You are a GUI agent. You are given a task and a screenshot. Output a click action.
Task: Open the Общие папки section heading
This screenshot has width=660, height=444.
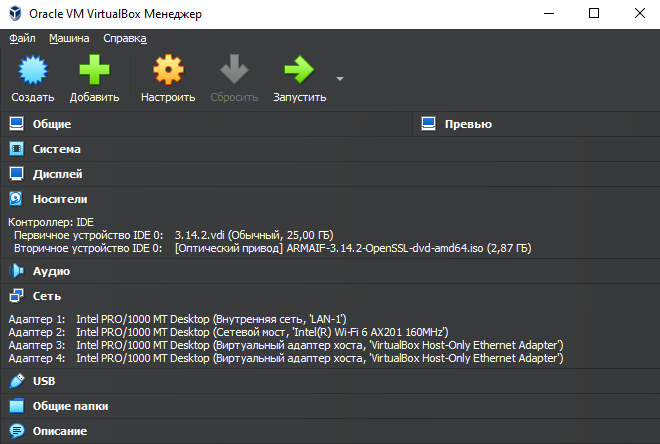[x=70, y=406]
